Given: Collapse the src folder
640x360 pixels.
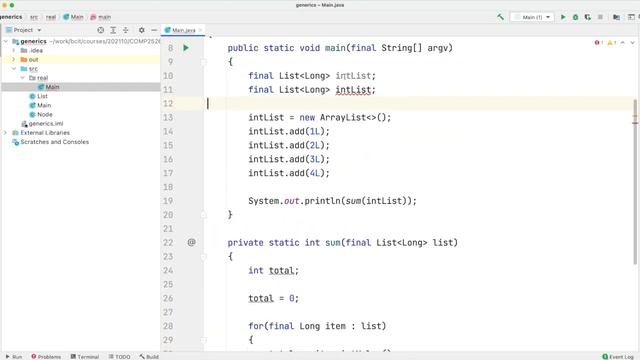Looking at the screenshot, I should pyautogui.click(x=14, y=69).
